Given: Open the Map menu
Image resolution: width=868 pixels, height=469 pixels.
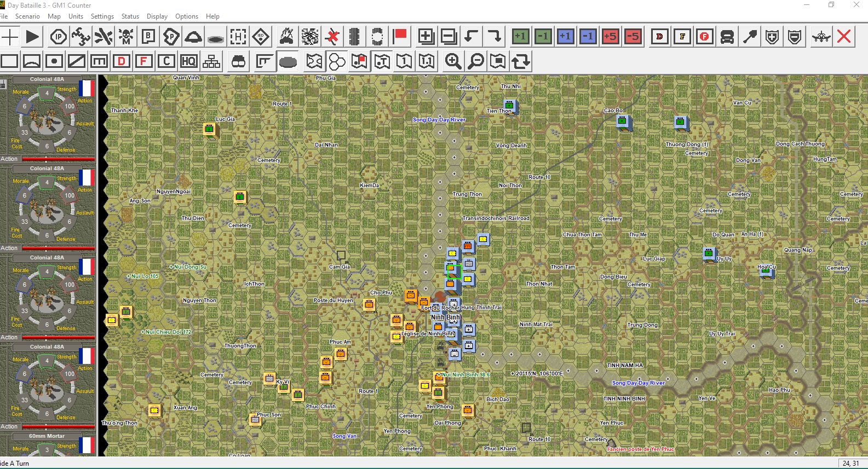Looking at the screenshot, I should point(54,16).
